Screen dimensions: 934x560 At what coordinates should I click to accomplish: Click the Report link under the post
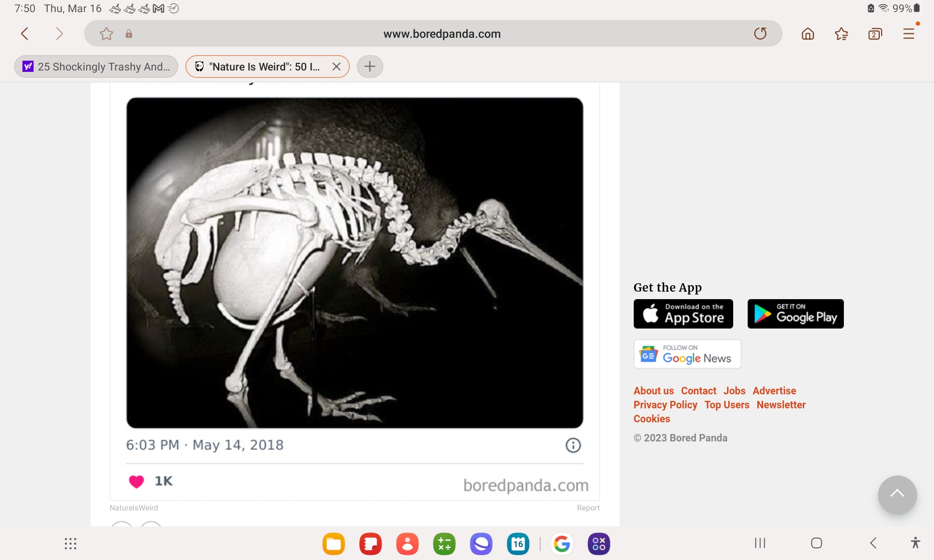coord(588,508)
